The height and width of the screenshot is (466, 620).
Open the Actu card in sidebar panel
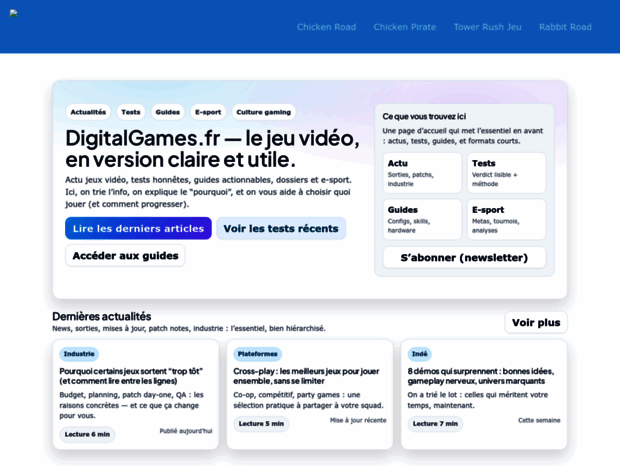pyautogui.click(x=422, y=173)
